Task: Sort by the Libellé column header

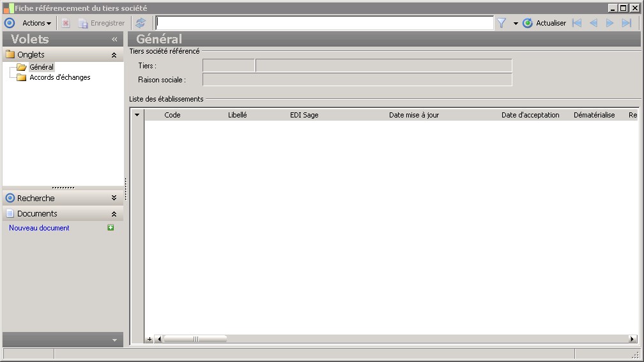Action: tap(238, 115)
